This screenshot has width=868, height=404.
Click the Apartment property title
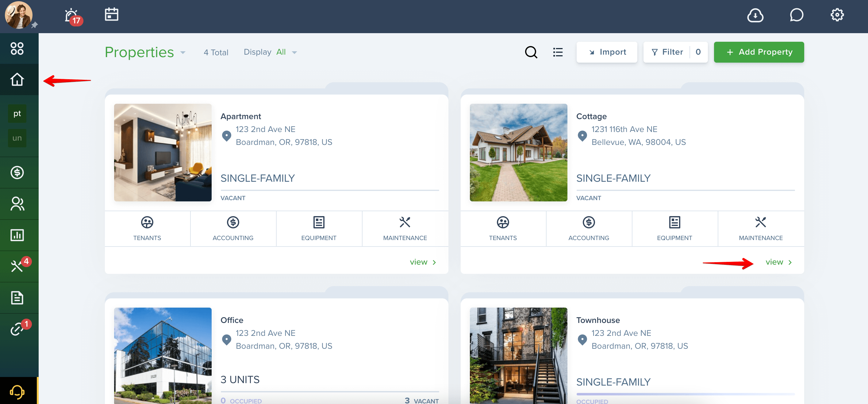pos(240,116)
